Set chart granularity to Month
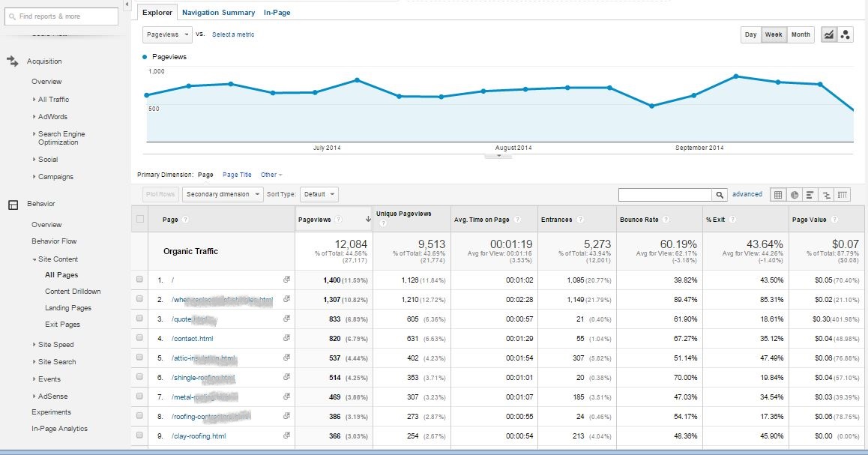The height and width of the screenshot is (455, 868). click(801, 34)
